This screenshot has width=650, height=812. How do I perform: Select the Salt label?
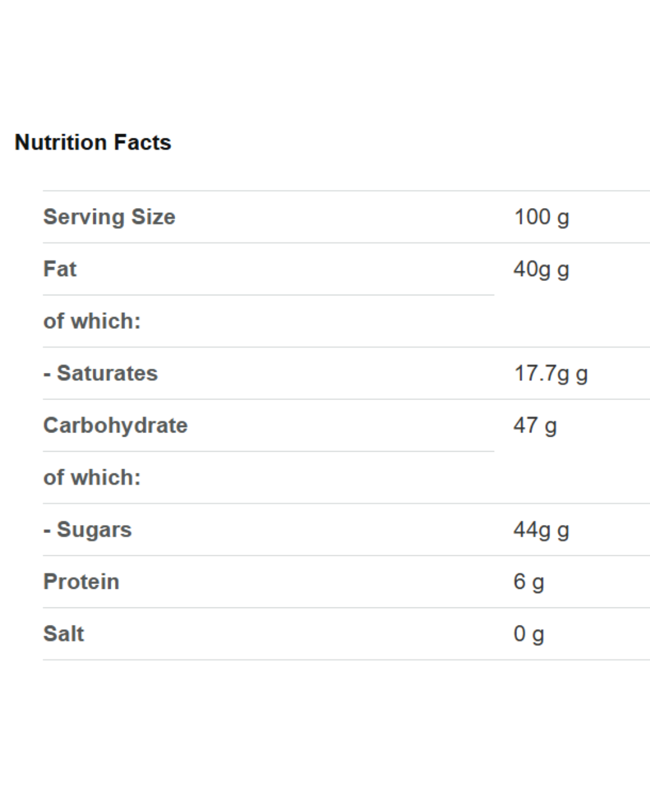(63, 634)
